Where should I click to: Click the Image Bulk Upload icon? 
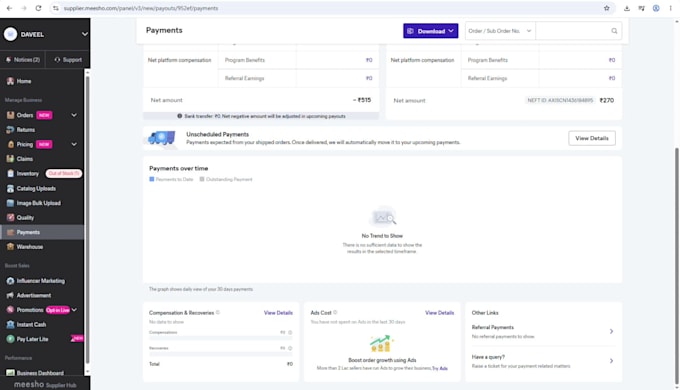click(10, 203)
